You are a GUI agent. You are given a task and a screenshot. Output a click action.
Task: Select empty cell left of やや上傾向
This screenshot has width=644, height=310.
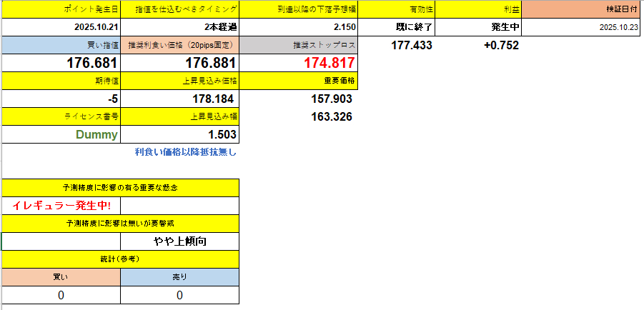pyautogui.click(x=61, y=241)
